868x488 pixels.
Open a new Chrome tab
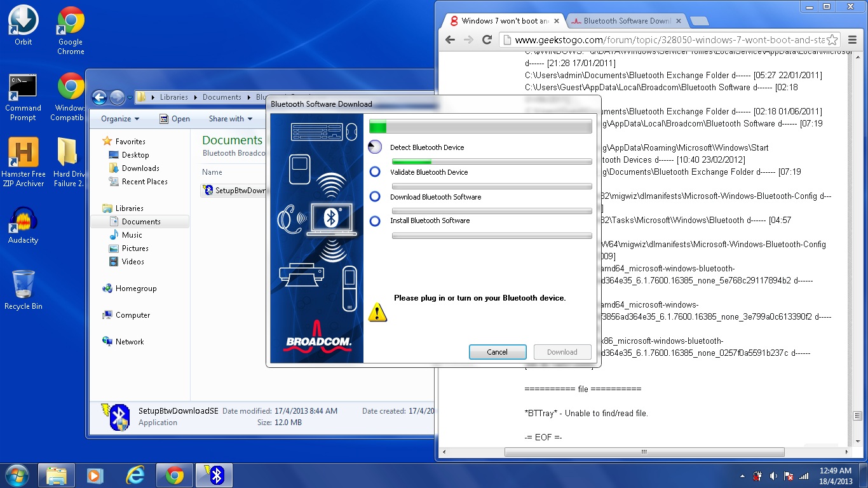[x=699, y=21]
